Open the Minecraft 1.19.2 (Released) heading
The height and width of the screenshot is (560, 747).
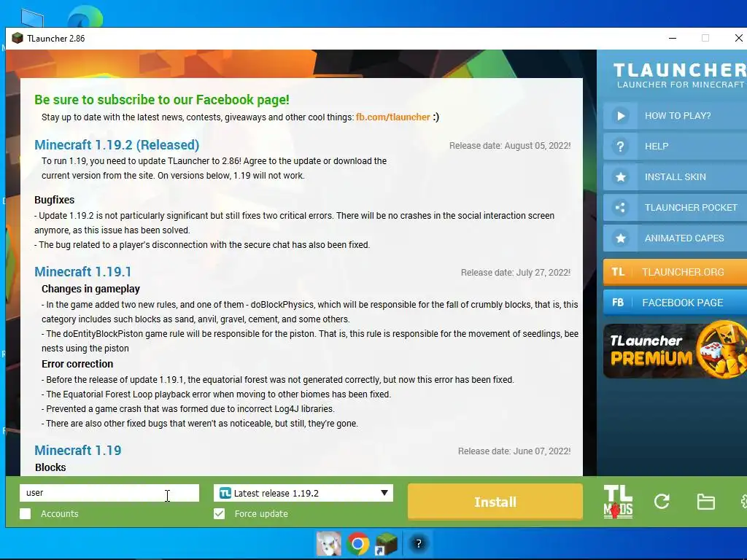117,145
